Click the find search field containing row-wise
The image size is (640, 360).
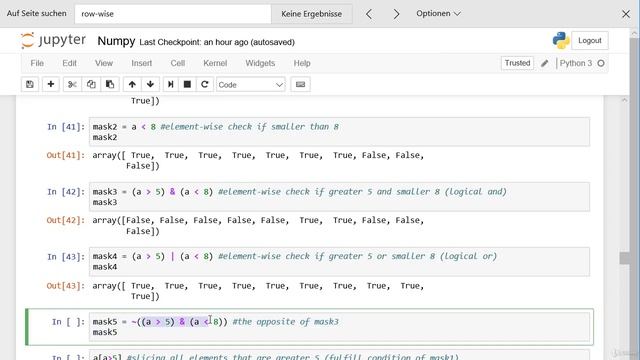[x=173, y=14]
